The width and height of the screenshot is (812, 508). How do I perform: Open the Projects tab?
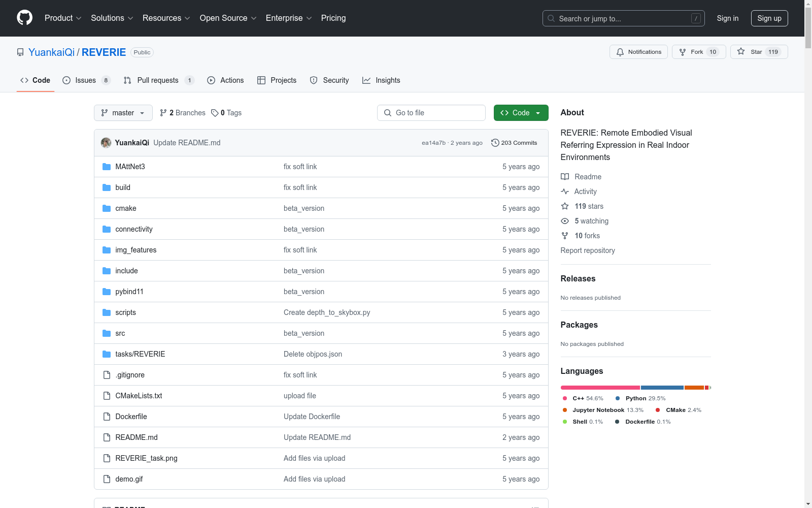(277, 80)
